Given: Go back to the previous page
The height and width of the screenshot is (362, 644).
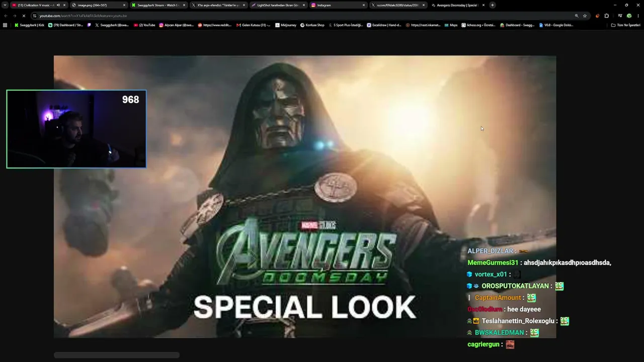Looking at the screenshot, I should pyautogui.click(x=6, y=16).
